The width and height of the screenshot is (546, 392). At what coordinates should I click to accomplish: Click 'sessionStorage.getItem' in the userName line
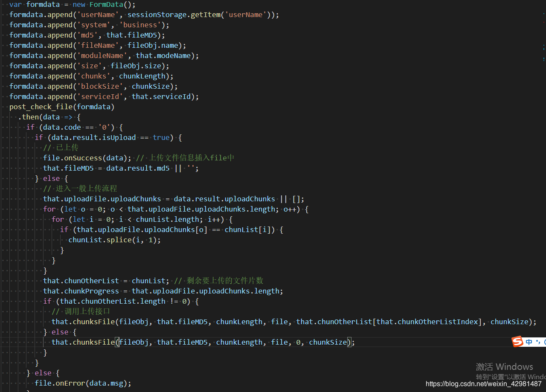click(174, 15)
